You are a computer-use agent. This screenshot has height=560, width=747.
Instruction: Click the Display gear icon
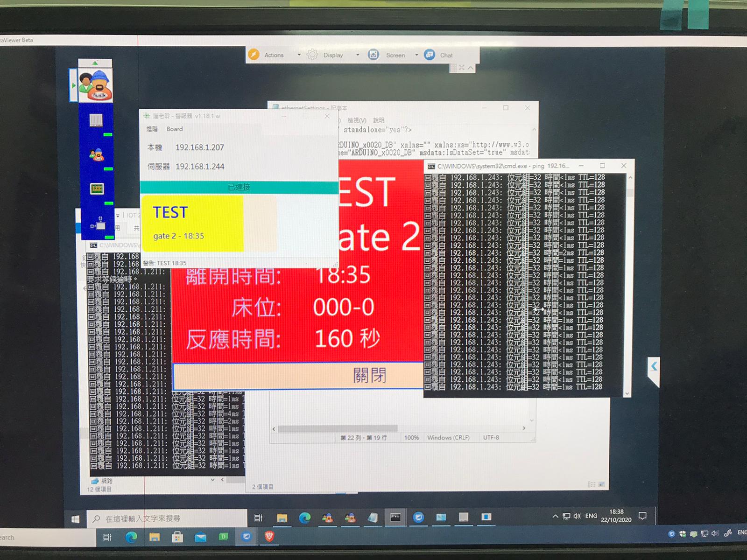click(312, 55)
